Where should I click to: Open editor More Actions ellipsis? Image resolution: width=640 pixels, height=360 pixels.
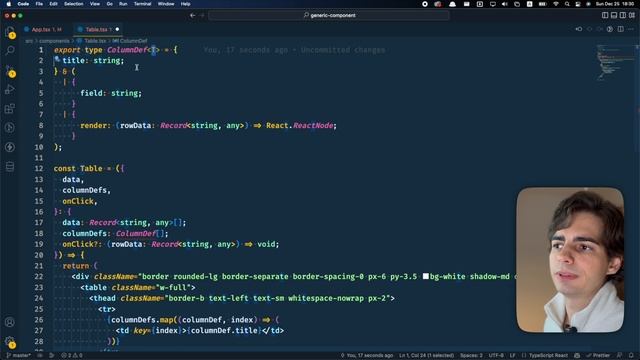pos(631,29)
